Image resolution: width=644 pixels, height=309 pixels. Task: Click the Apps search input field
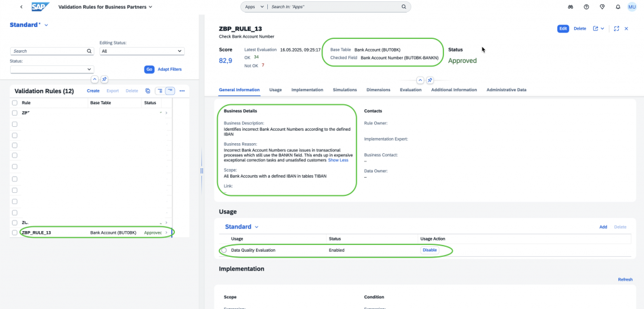(x=335, y=7)
